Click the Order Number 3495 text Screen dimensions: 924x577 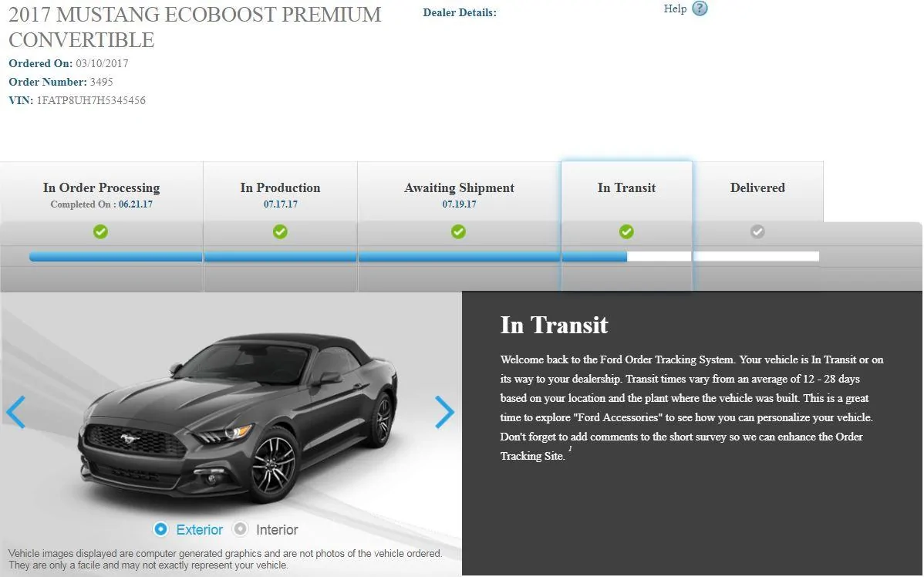tap(61, 82)
